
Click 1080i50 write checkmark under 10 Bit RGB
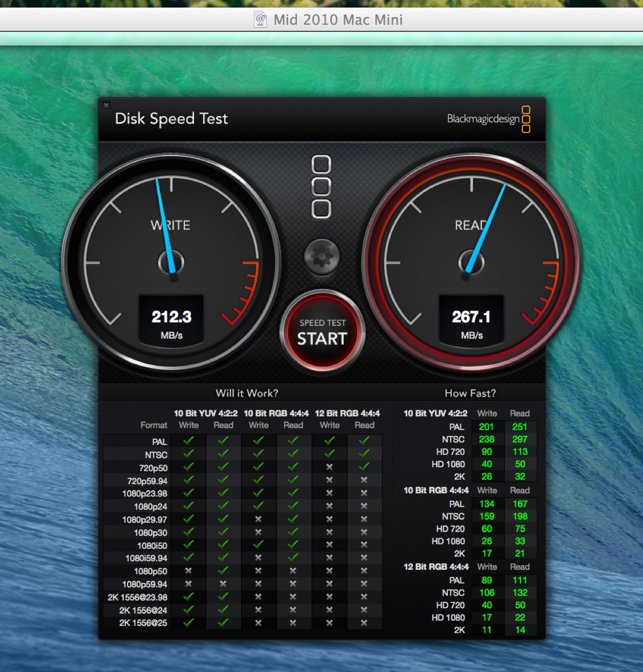point(258,544)
